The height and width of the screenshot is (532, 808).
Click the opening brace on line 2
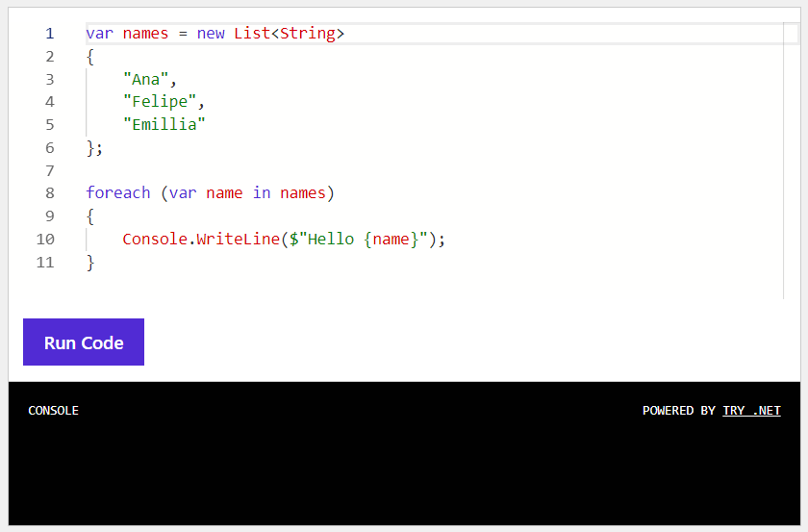[x=90, y=56]
